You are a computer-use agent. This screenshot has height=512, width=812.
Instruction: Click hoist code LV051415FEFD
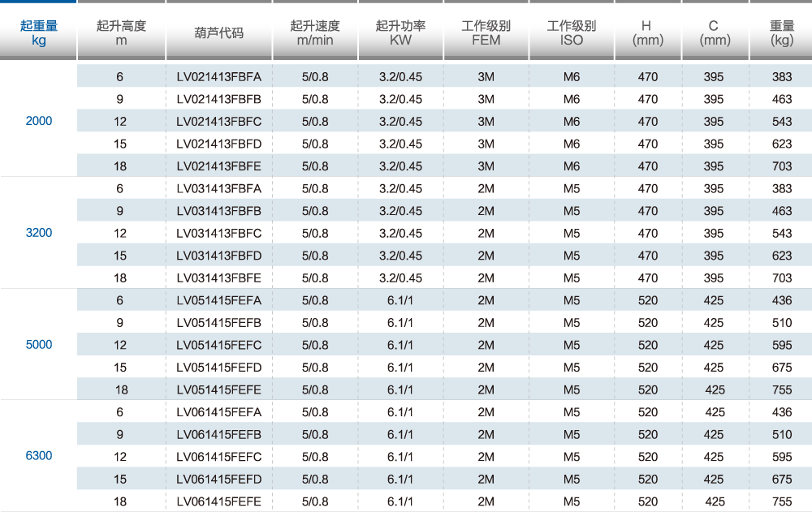coord(218,368)
